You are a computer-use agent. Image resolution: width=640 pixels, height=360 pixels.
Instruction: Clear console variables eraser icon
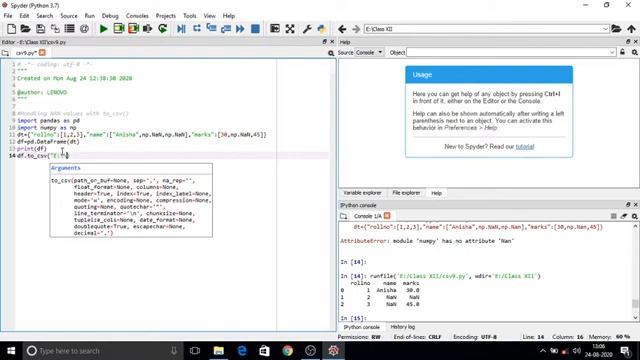pos(624,216)
